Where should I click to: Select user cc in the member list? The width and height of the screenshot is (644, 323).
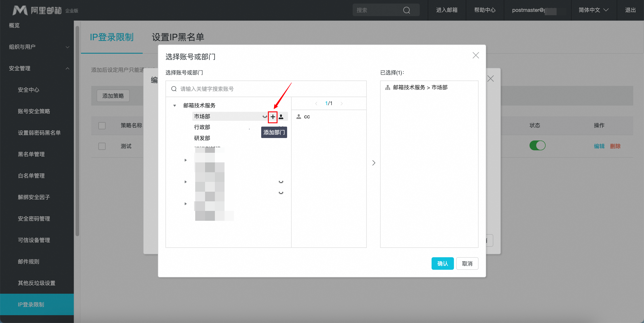(x=307, y=117)
